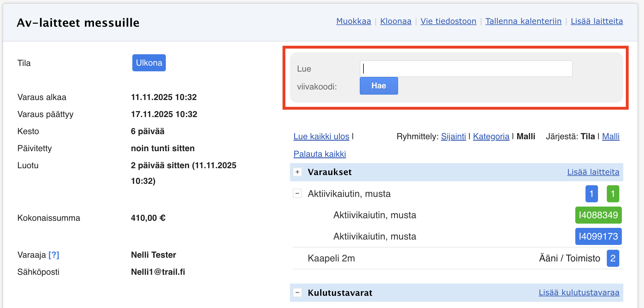Sort the list by Malli
The image size is (644, 308).
610,136
